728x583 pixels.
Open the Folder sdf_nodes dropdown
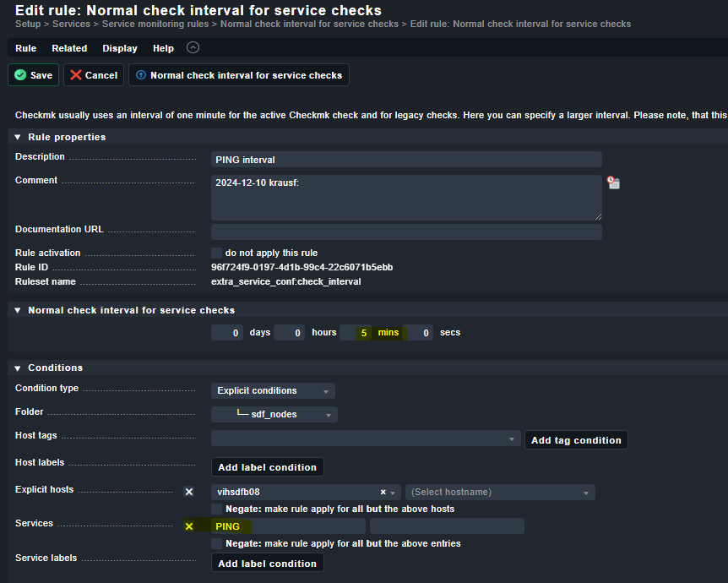(274, 414)
